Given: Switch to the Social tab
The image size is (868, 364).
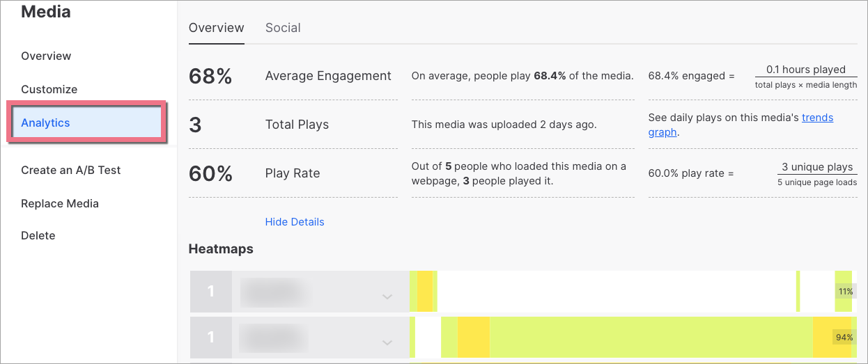Looking at the screenshot, I should 283,29.
